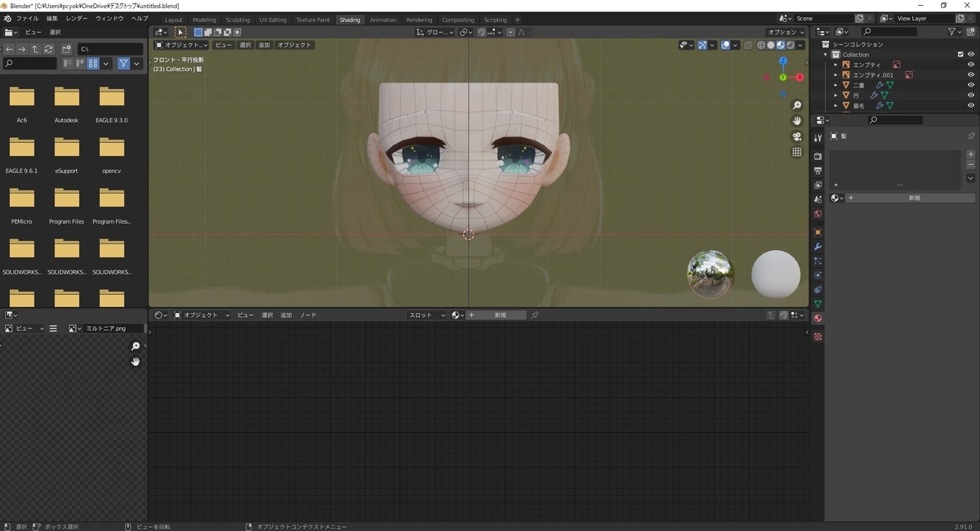980x531 pixels.
Task: Switch to solid viewport shading
Action: click(770, 45)
